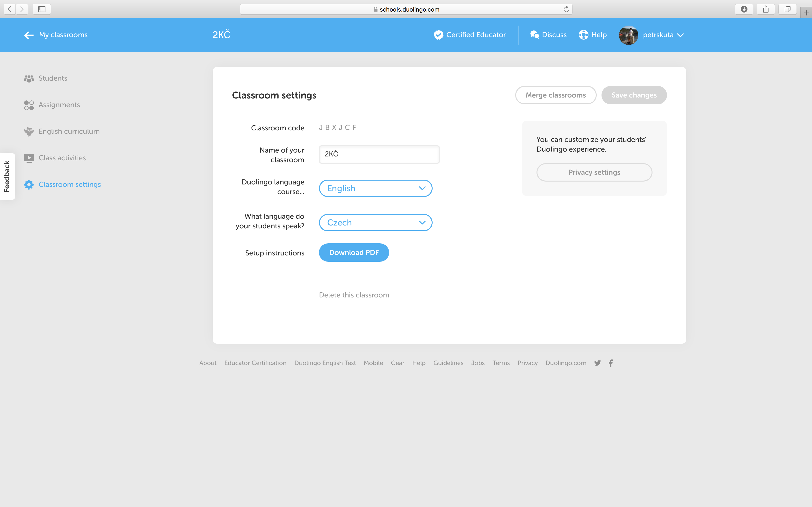The image size is (812, 507).
Task: Click the Assignments circles icon
Action: click(x=29, y=105)
